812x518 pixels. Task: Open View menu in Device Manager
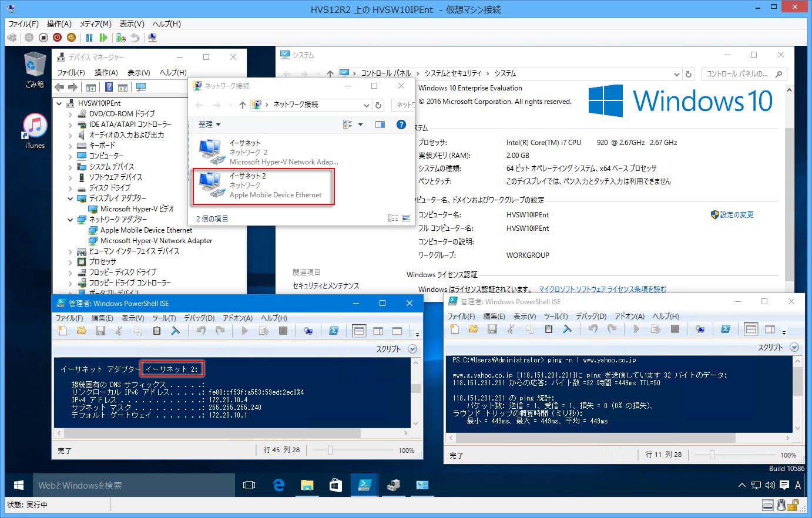click(139, 73)
